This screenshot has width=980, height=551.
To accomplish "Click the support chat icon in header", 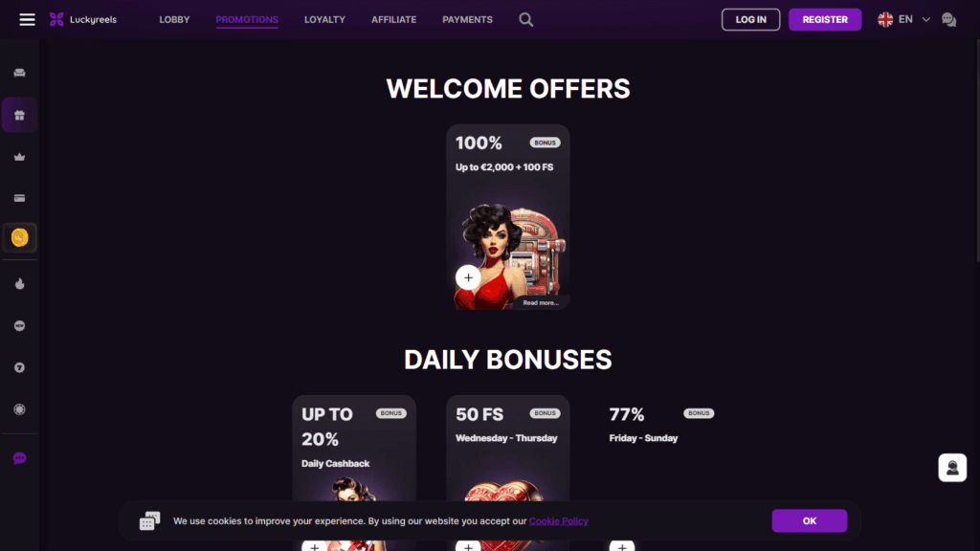I will coord(948,20).
